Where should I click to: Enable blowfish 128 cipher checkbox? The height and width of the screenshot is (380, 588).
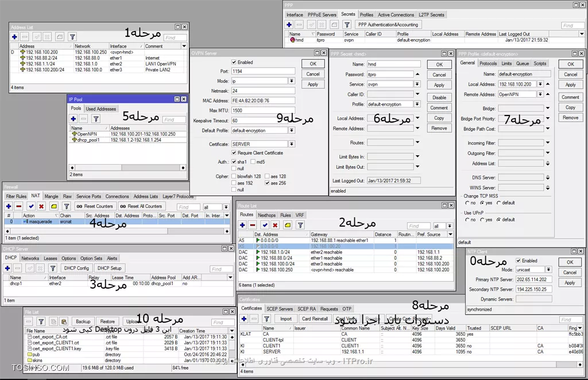tap(234, 176)
